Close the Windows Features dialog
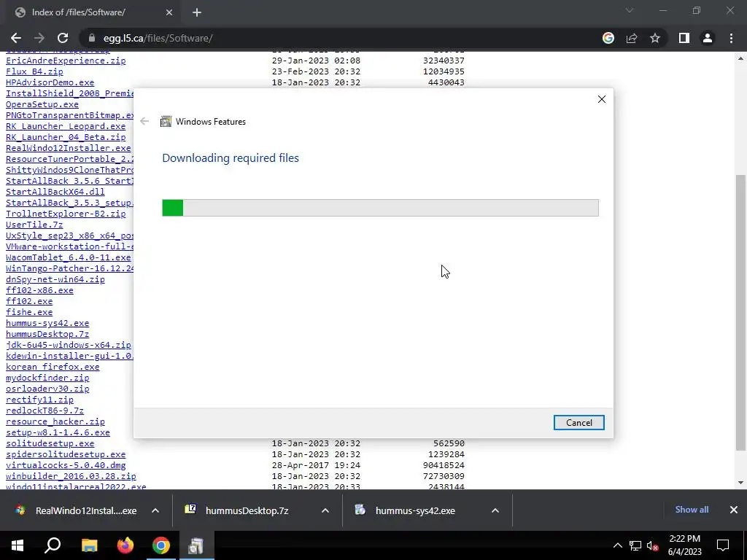Screen dimensions: 747x560 tap(602, 99)
